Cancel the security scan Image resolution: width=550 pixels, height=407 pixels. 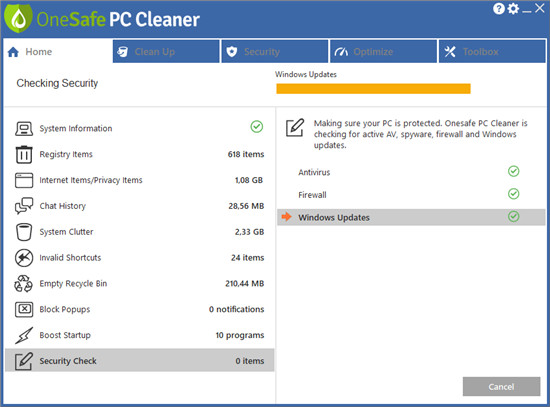pyautogui.click(x=501, y=387)
